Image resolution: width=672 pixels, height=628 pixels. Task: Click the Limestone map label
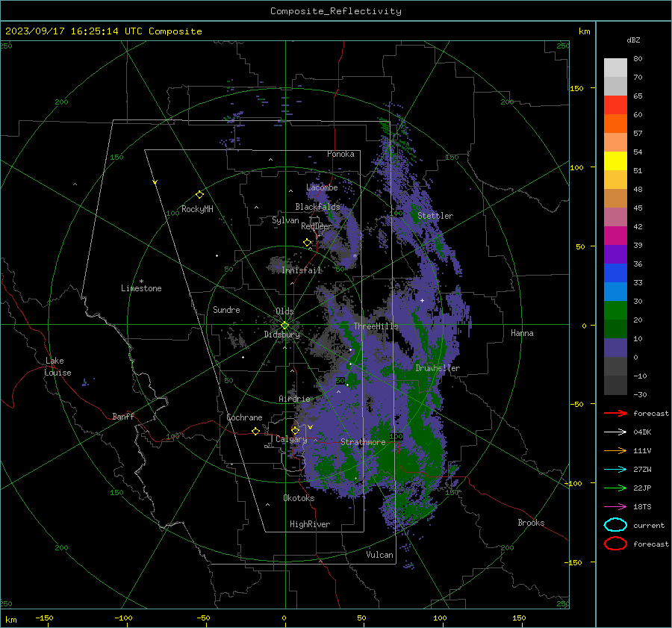click(141, 288)
